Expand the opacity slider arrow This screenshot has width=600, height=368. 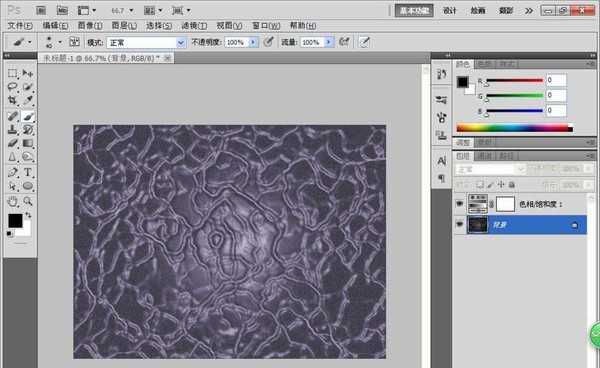pos(253,42)
